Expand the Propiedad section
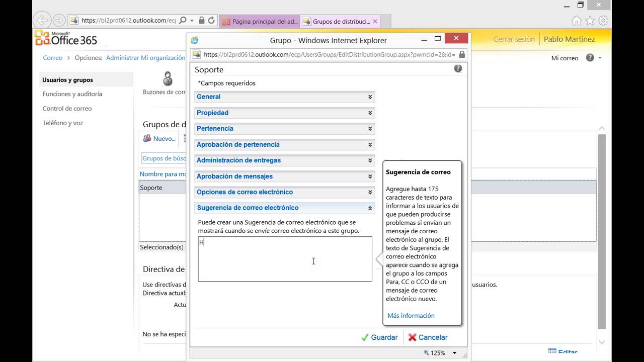Image resolution: width=644 pixels, height=362 pixels. click(285, 113)
